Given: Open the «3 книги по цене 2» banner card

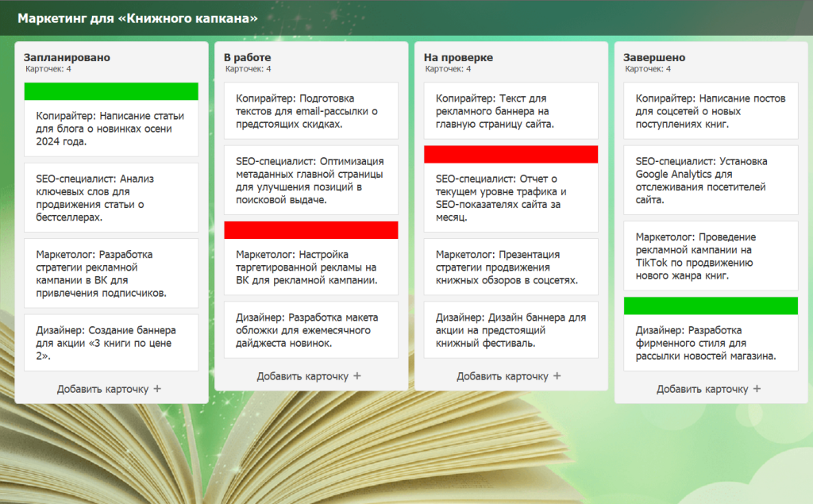Looking at the screenshot, I should click(x=111, y=343).
